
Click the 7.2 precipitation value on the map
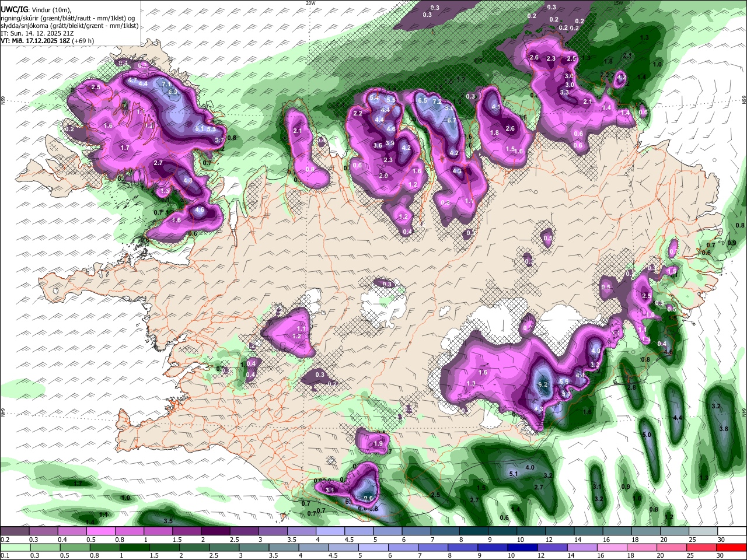pyautogui.click(x=436, y=101)
